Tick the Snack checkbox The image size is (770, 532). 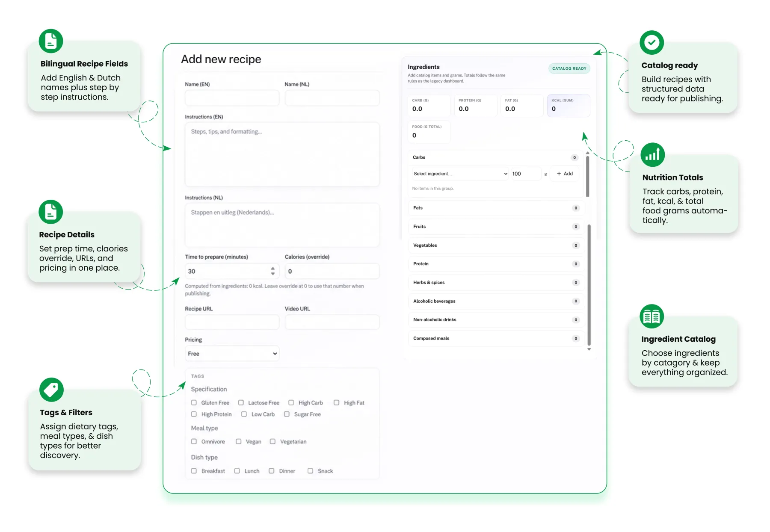(310, 471)
